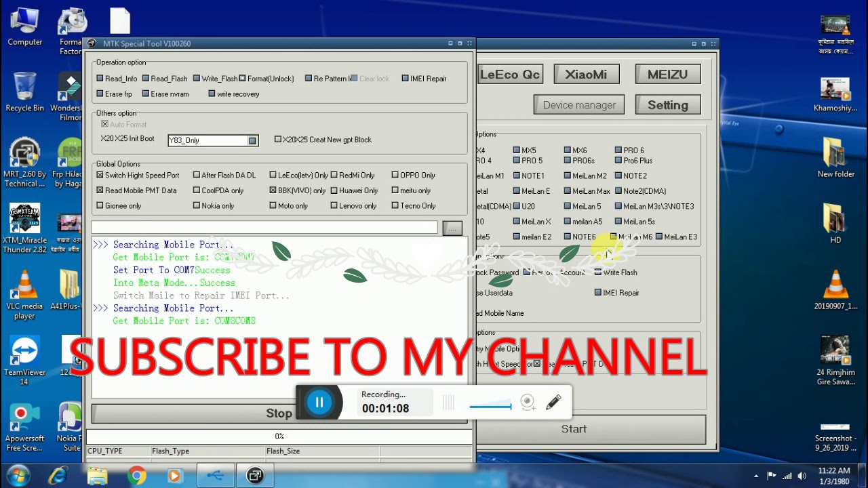
Task: Open the recorder webcam icon
Action: [x=528, y=403]
